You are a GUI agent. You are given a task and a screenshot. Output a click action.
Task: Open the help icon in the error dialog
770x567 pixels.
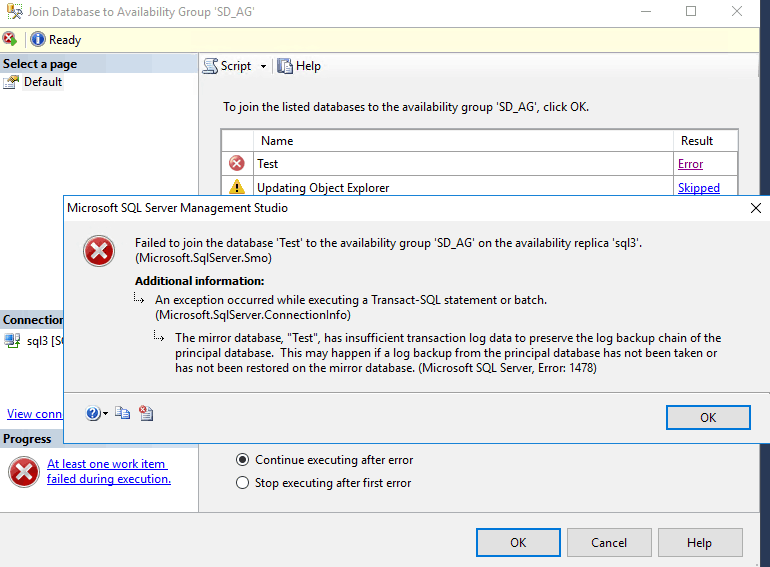(92, 413)
